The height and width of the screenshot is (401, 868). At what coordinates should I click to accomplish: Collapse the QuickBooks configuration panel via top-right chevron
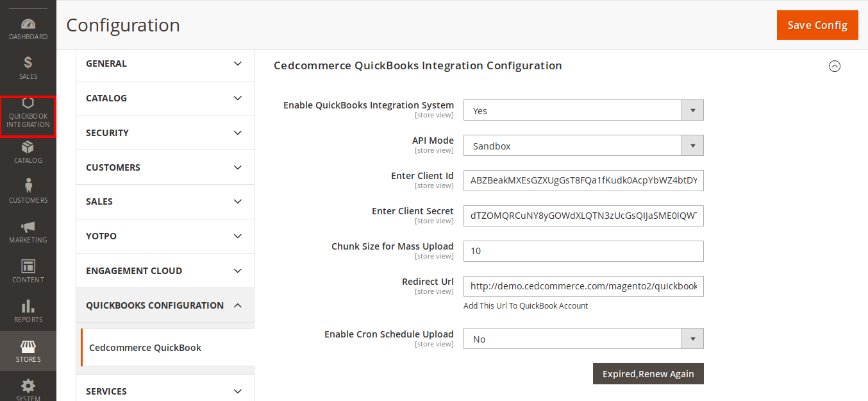tap(835, 66)
